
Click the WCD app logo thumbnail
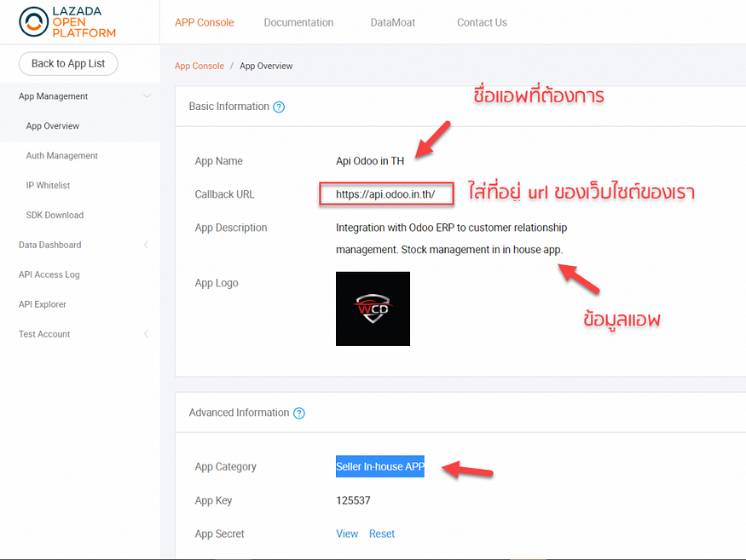click(373, 309)
